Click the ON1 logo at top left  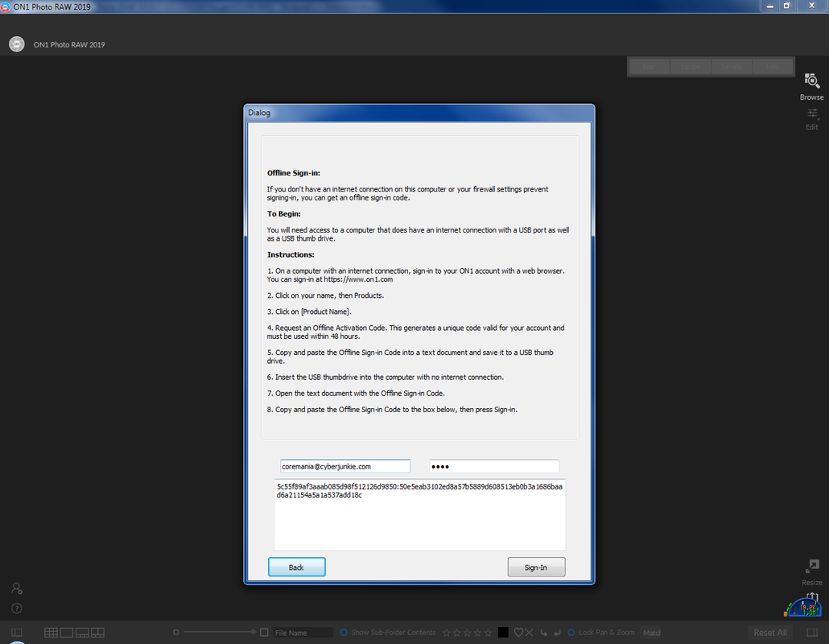17,44
